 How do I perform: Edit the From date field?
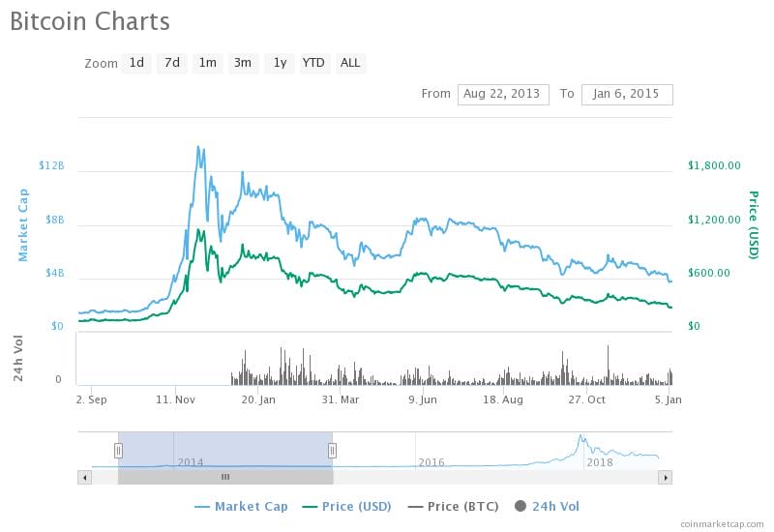point(503,94)
